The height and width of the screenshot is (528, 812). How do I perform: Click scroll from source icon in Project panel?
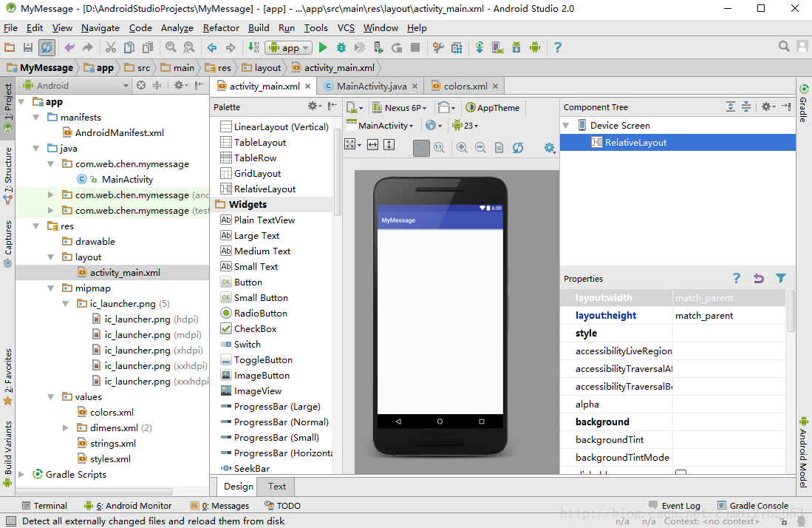(141, 86)
